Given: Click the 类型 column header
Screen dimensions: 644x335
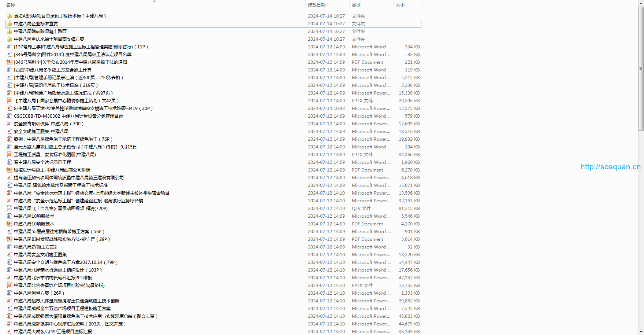Looking at the screenshot, I should [x=356, y=5].
